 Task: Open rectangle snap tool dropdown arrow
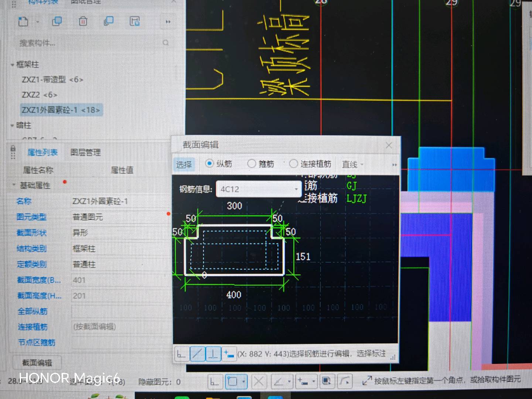point(243,381)
